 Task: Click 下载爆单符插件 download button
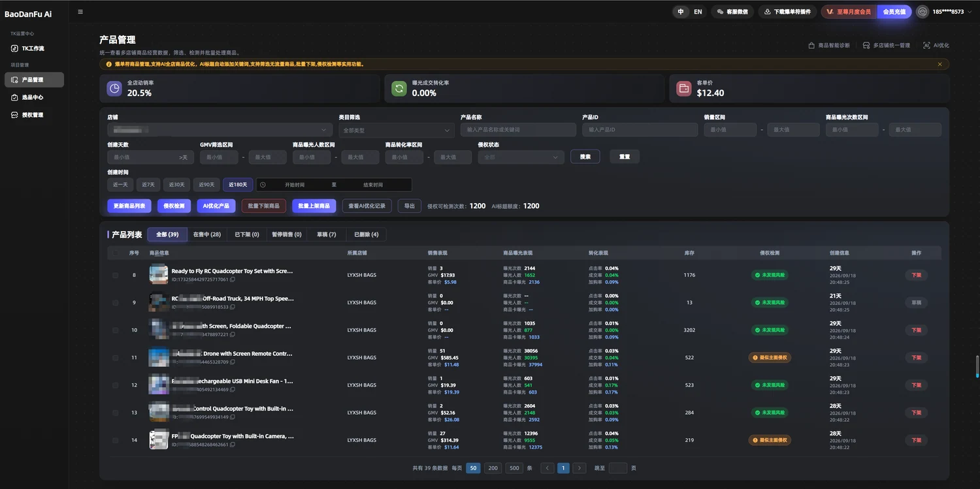[787, 12]
